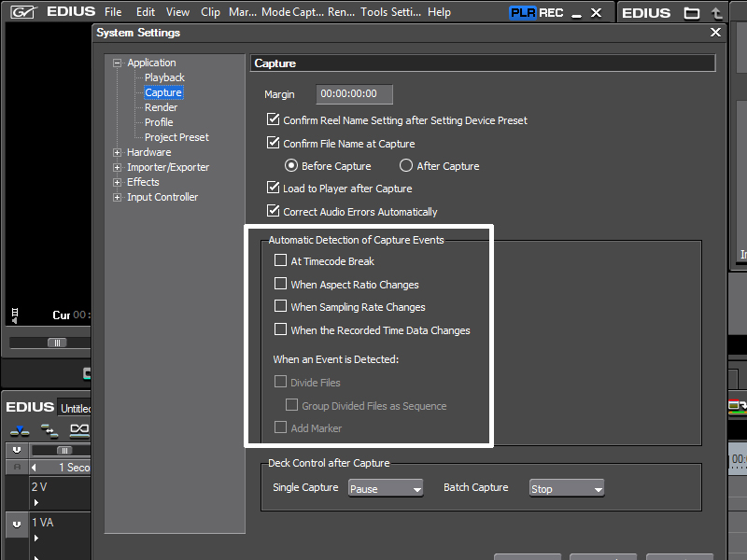Uncheck Confirm File Name at Capture
Image resolution: width=747 pixels, height=560 pixels.
(273, 143)
